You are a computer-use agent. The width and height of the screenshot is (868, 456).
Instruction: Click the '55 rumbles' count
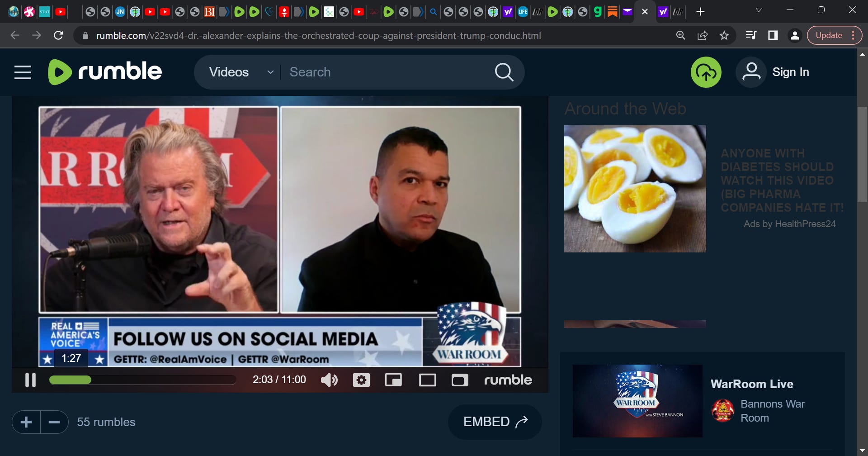[106, 422]
